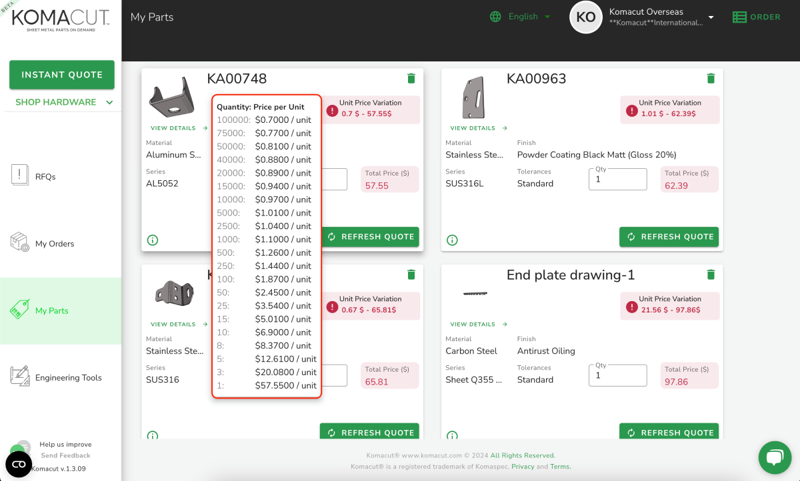Delete End plate drawing-1 with trash icon
Viewport: 800px width, 481px height.
coord(711,274)
